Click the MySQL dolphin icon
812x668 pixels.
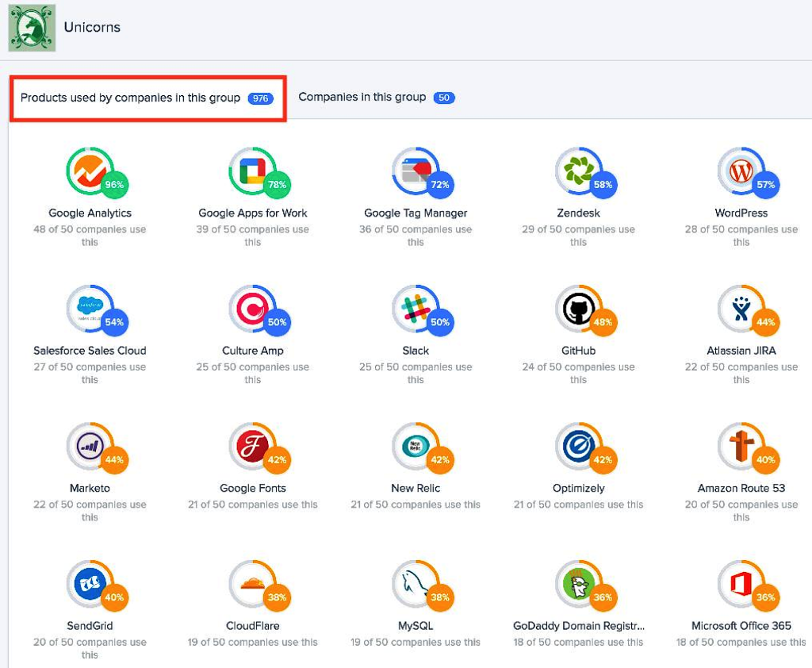pos(416,584)
